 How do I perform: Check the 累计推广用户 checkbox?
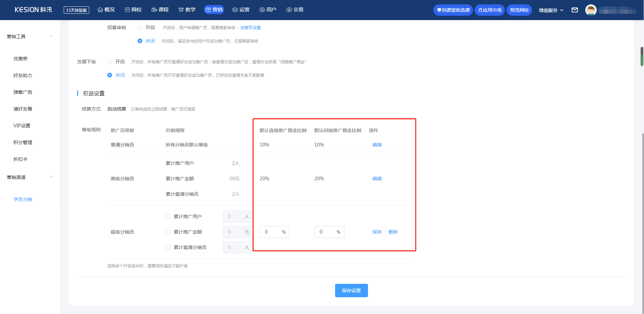click(x=168, y=216)
